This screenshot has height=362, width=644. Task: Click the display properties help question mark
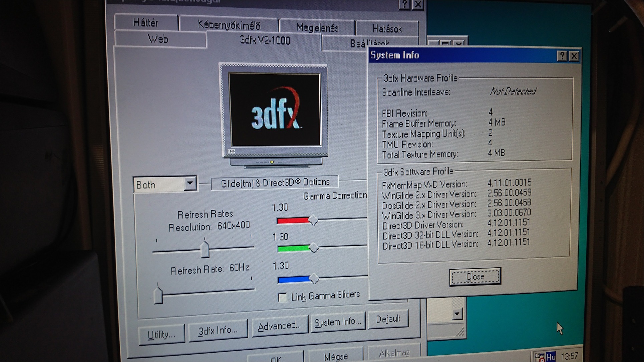coord(404,4)
